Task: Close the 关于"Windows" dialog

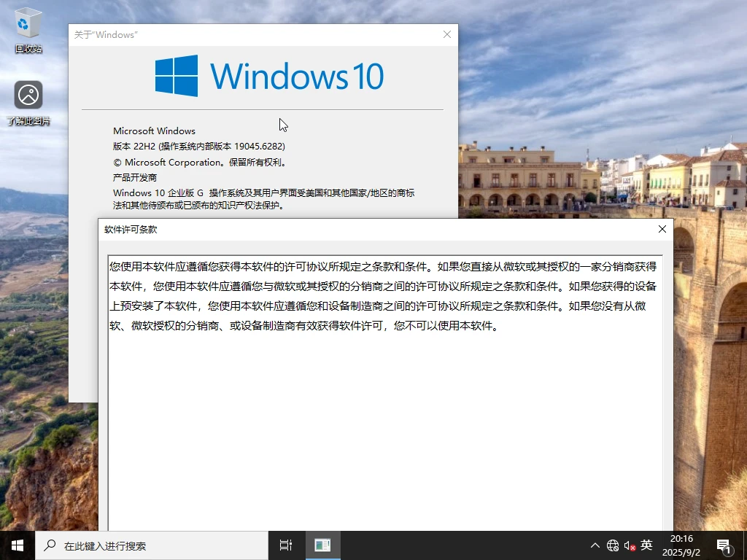Action: (446, 34)
